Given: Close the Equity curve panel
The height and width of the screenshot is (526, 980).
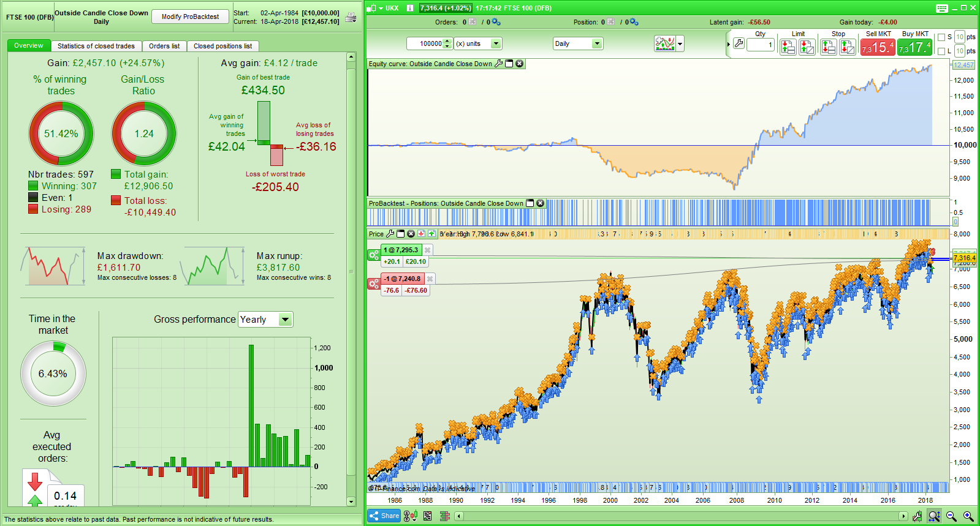Looking at the screenshot, I should click(x=520, y=64).
